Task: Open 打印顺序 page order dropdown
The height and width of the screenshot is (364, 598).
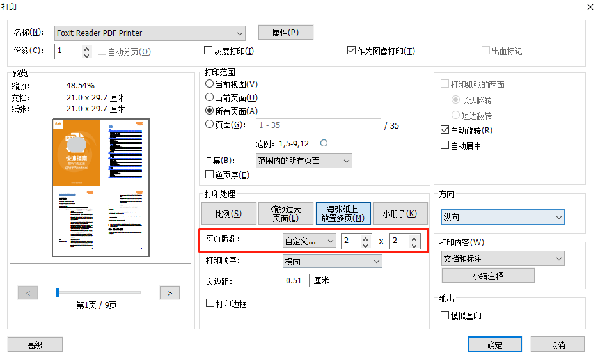Action: (x=332, y=262)
